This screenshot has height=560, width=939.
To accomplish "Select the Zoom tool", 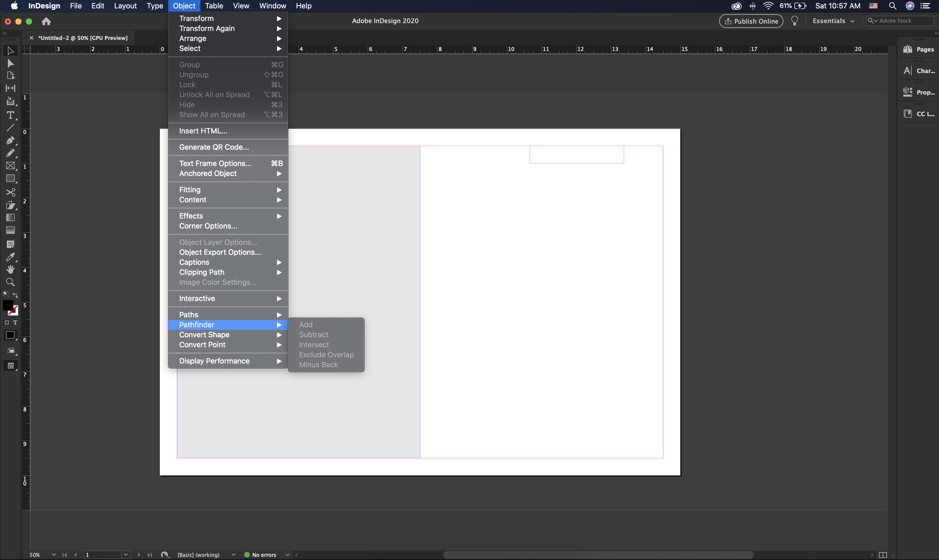I will [x=11, y=282].
